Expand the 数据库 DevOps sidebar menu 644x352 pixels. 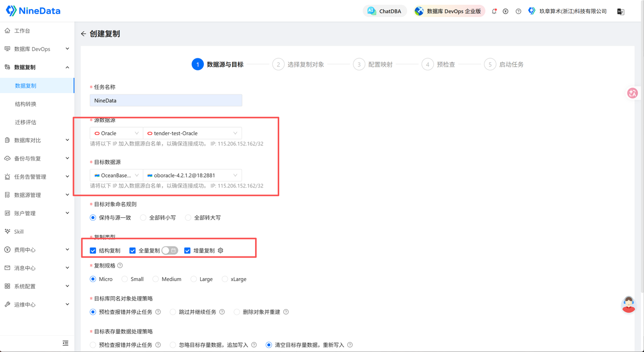[37, 49]
